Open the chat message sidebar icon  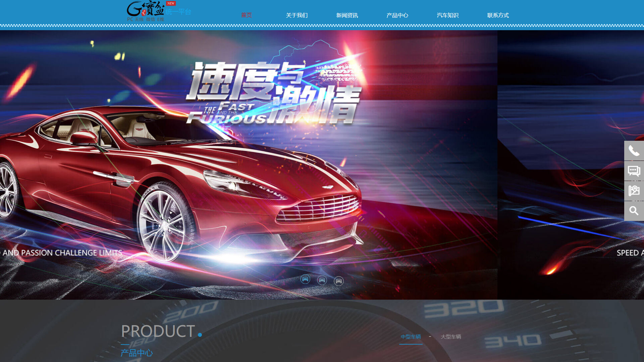coord(634,171)
